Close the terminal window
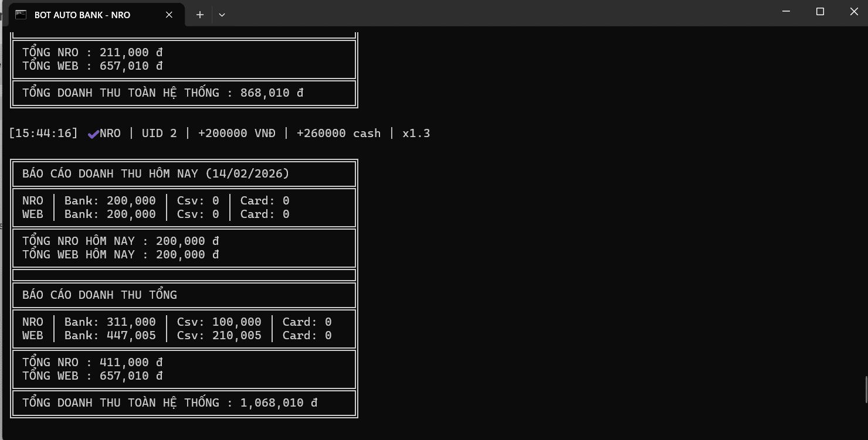This screenshot has width=868, height=440. tap(854, 12)
